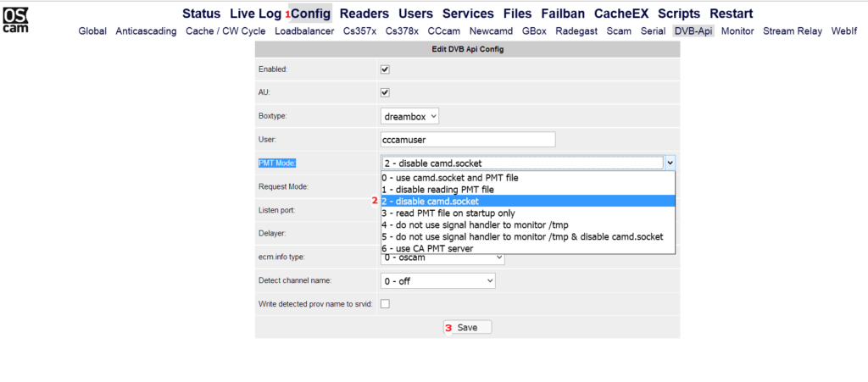
Task: Click the Delayer label
Action: 272,233
